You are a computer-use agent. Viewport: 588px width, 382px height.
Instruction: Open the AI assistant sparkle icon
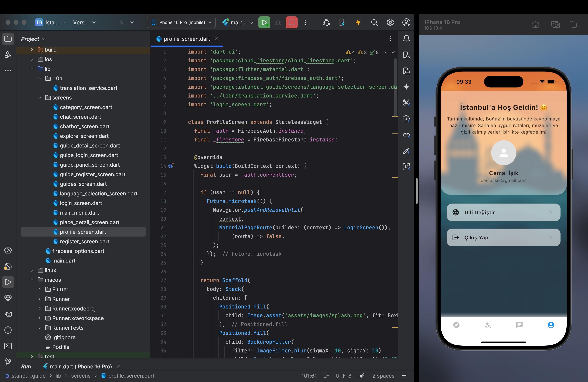coord(406,87)
